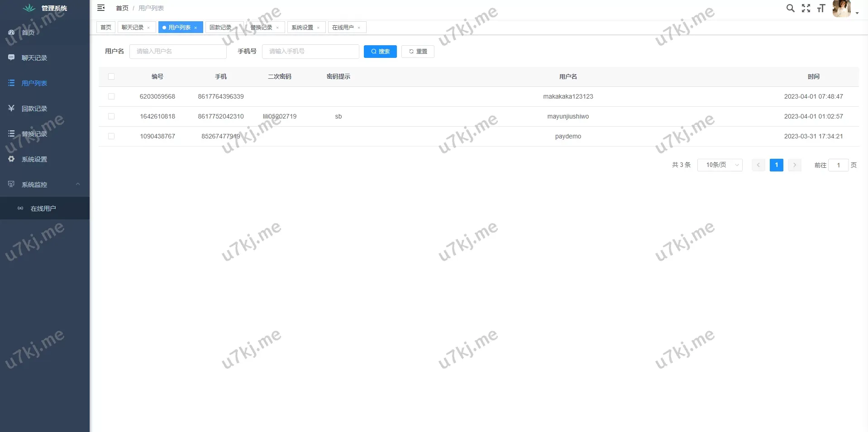Open avatar dropdown caret menu
The width and height of the screenshot is (868, 432).
coord(857,13)
